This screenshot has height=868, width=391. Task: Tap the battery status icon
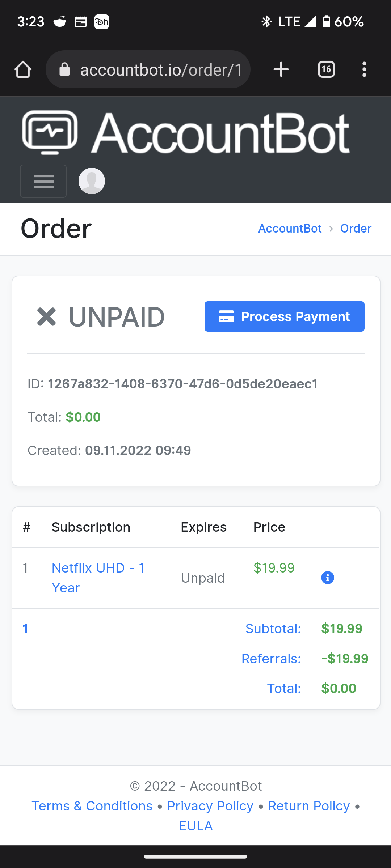pyautogui.click(x=326, y=21)
